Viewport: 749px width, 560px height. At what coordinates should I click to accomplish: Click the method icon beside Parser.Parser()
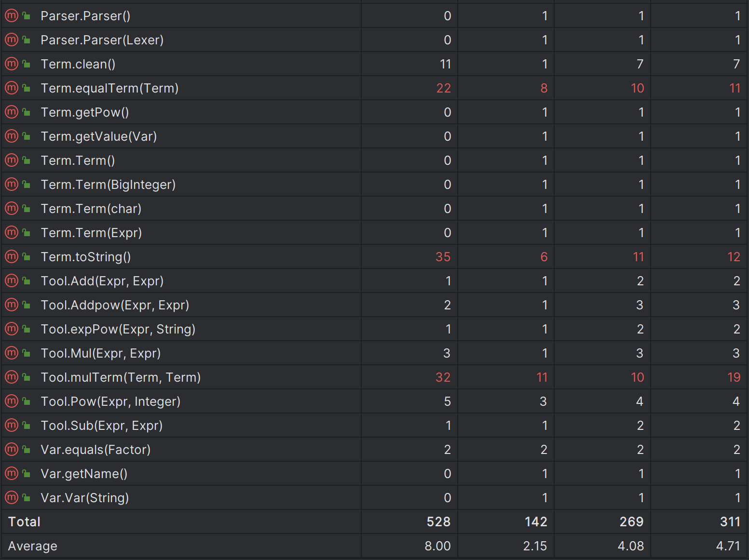coord(11,16)
